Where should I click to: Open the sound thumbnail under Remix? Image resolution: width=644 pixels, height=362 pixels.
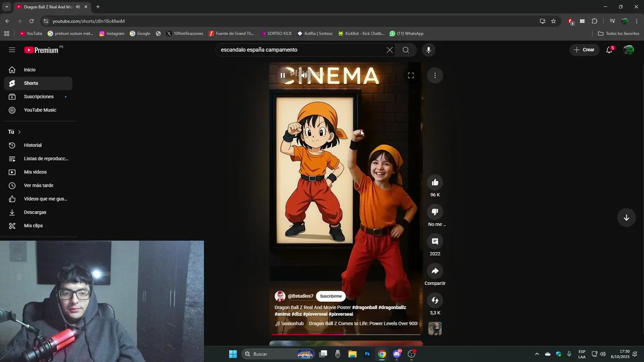click(x=435, y=328)
